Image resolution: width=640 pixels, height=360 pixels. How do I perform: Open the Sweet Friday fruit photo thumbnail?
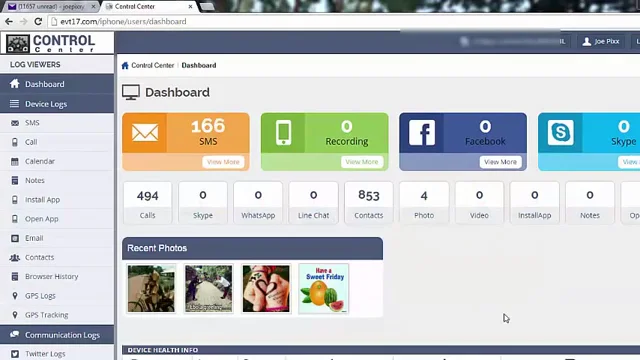[324, 289]
